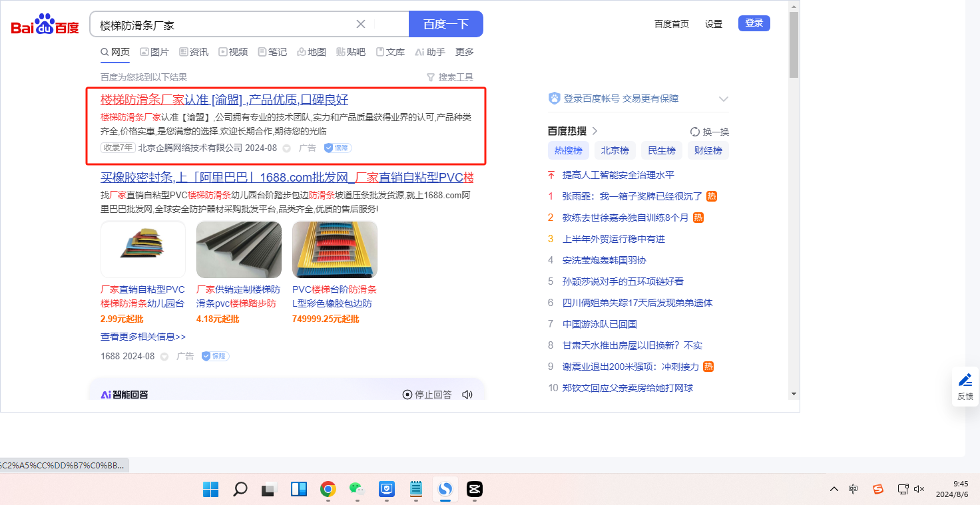Open hot search 提高人工智能安全治理水平
This screenshot has height=505, width=980.
(618, 175)
